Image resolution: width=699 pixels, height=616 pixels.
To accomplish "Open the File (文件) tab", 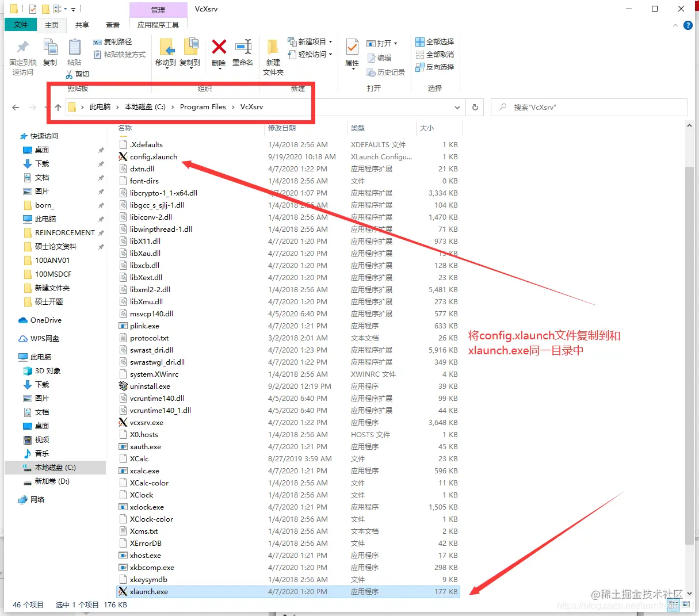I will [21, 25].
